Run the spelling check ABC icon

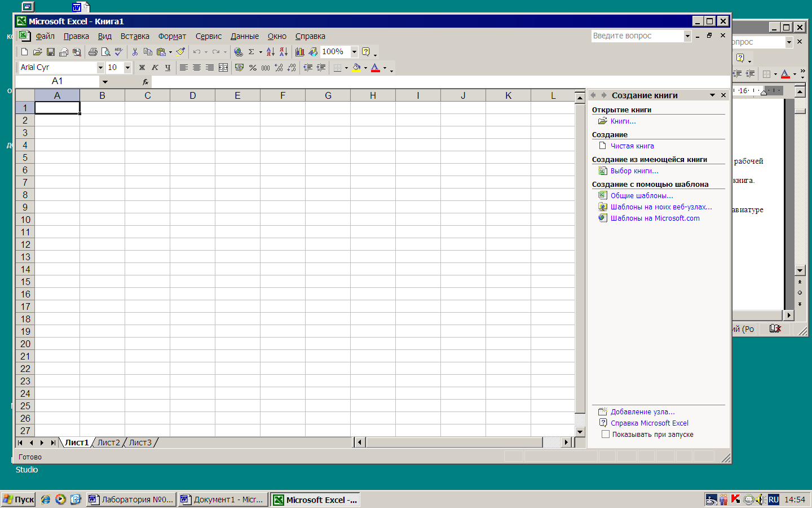(x=118, y=52)
